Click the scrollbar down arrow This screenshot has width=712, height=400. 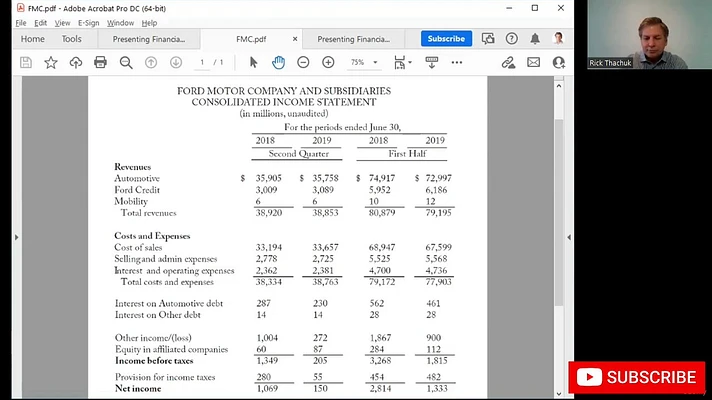(559, 394)
